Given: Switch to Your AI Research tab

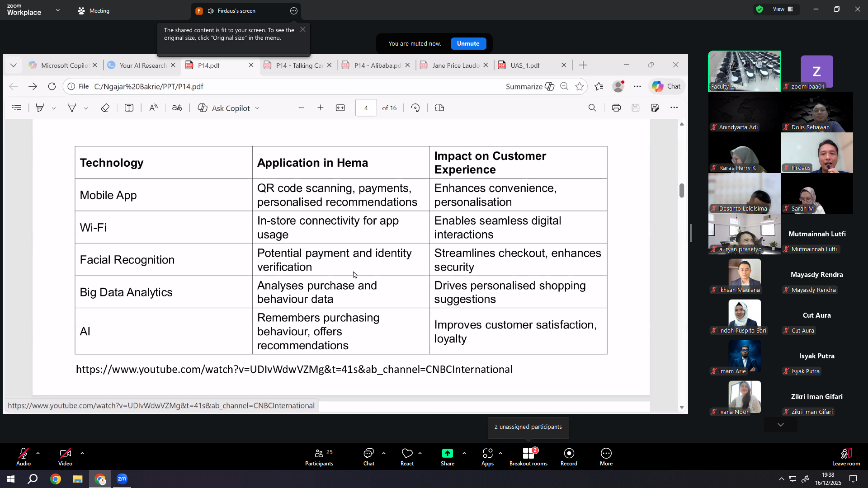Looking at the screenshot, I should [141, 65].
